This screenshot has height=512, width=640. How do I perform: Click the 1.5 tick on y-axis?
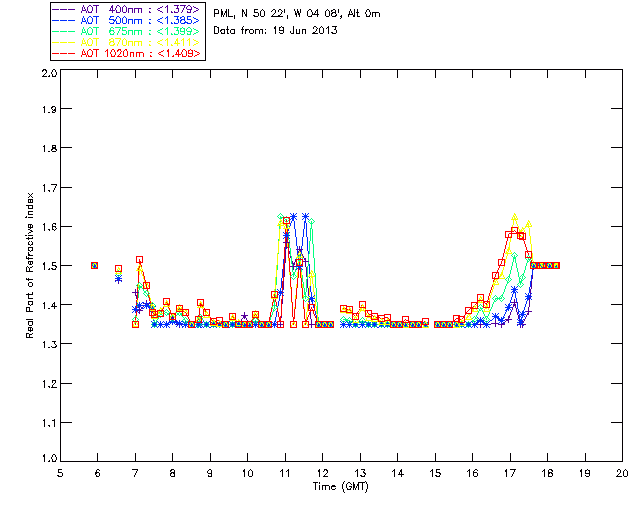(x=49, y=266)
